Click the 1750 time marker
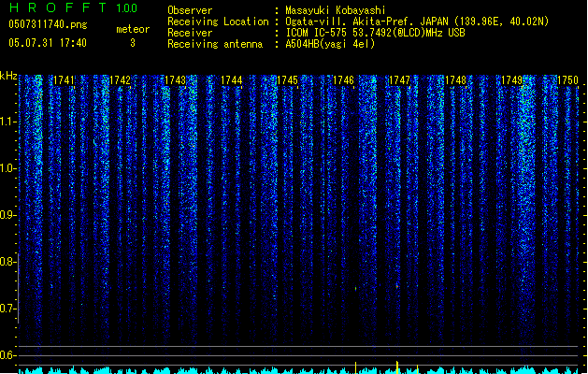Image resolution: width=588 pixels, height=374 pixels. (567, 80)
